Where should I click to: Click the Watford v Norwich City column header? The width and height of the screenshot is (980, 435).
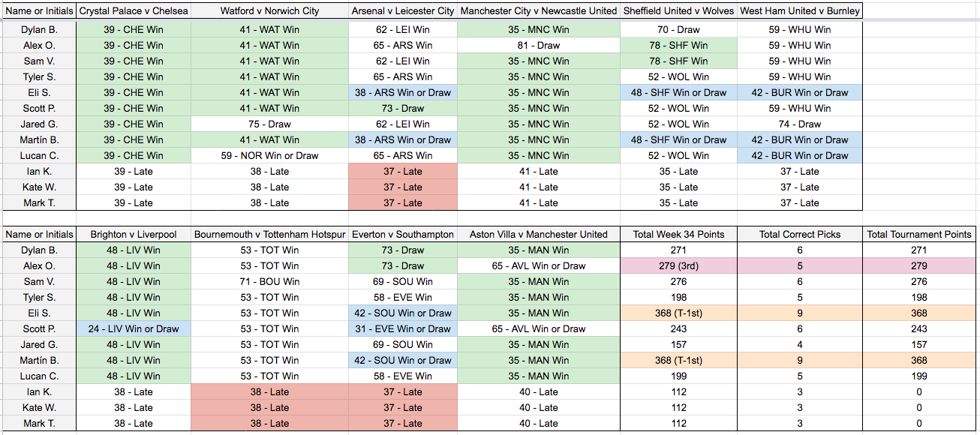pyautogui.click(x=269, y=11)
